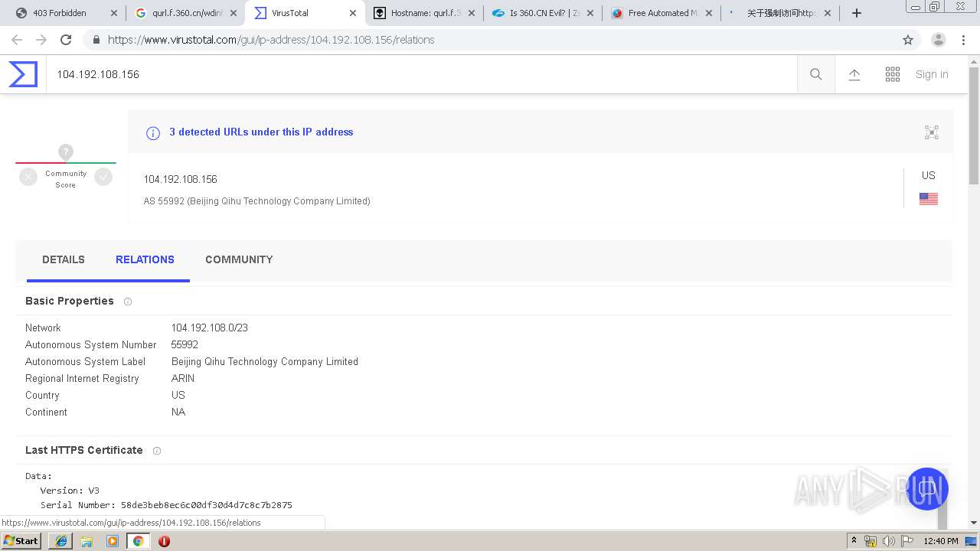Click the action center flag tray icon
980x551 pixels.
tap(906, 541)
